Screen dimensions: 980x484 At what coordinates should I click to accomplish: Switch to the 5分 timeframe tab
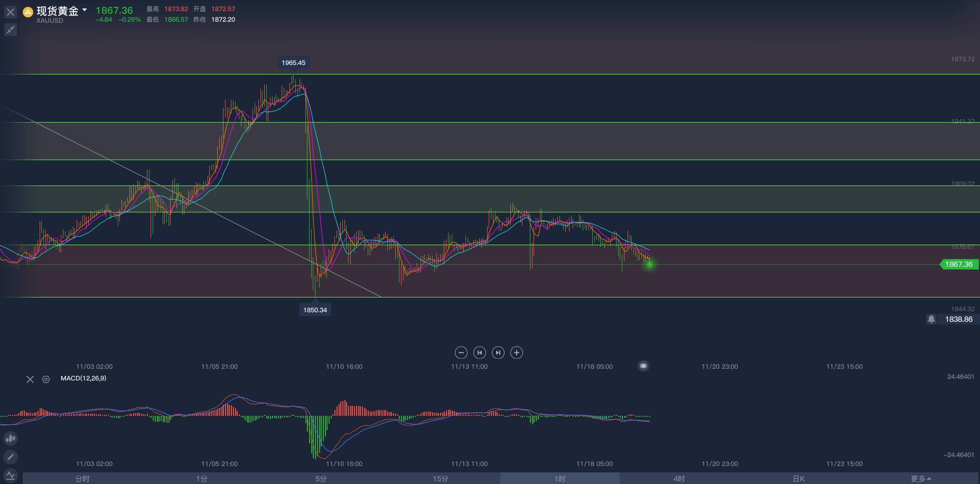321,479
